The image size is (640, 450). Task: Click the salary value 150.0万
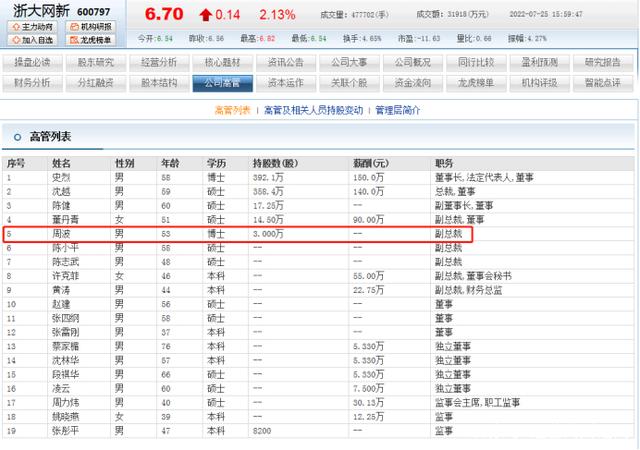368,178
